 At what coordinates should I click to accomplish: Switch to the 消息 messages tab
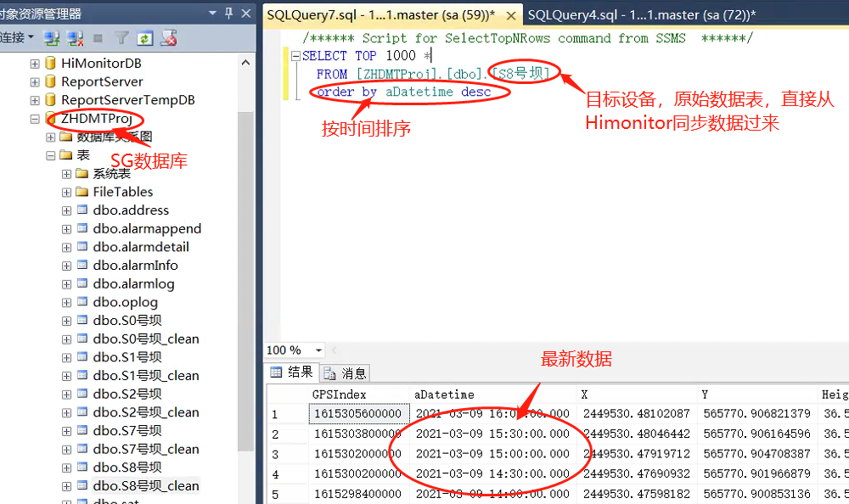[x=345, y=372]
